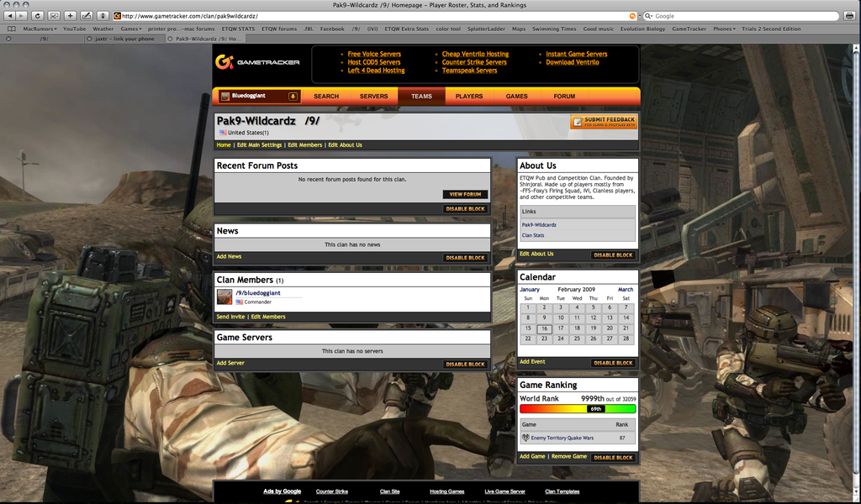Click the GameTracker favicon in the address bar
Screen dimensions: 861x504
click(x=117, y=16)
